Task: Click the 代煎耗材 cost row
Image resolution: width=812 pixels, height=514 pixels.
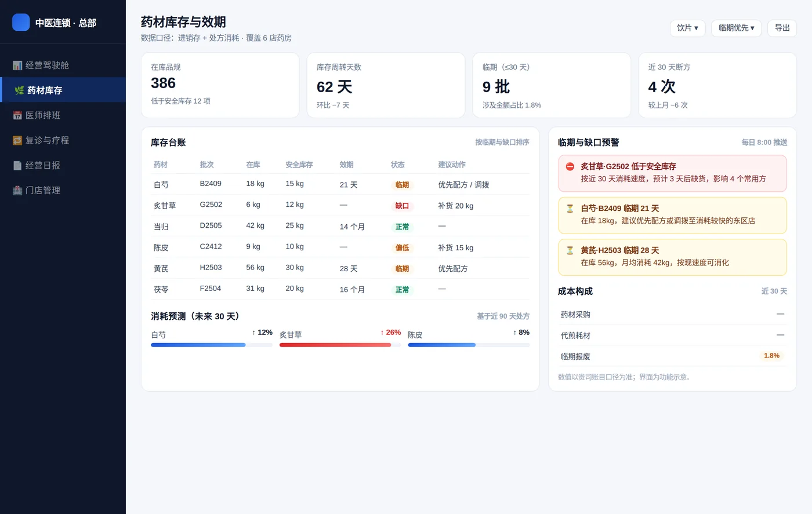Action: [673, 336]
